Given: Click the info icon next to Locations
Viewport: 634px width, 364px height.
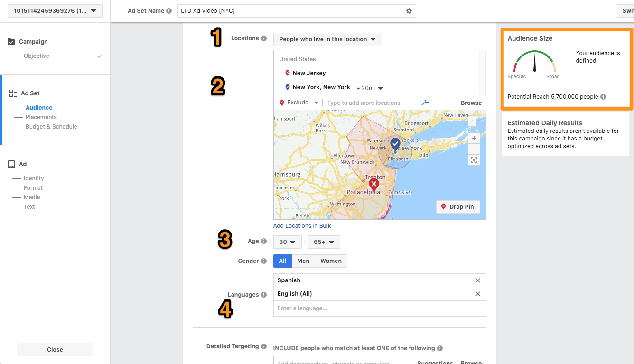Looking at the screenshot, I should [x=264, y=38].
